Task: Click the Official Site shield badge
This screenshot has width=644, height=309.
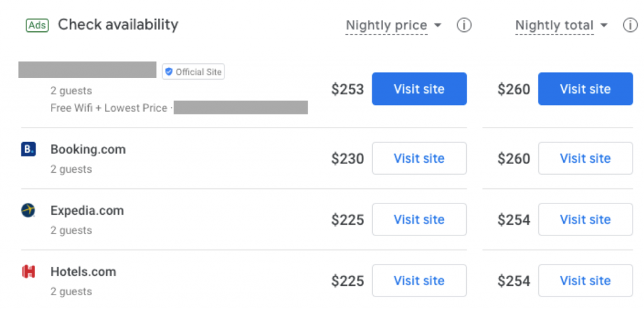Action: click(193, 72)
